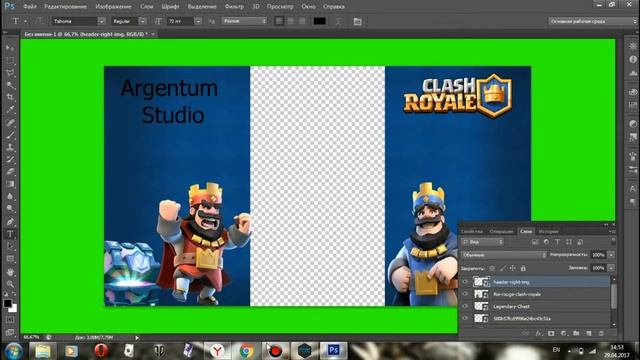Open the 72 pt font size dropdown
Screen dimensions: 640x360
pos(198,21)
